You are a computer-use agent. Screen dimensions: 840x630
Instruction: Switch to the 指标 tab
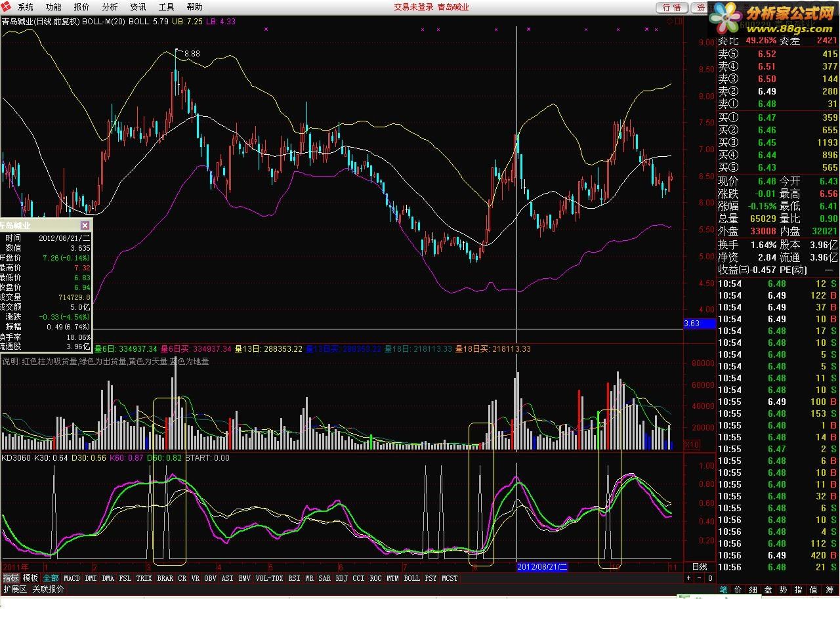point(10,578)
